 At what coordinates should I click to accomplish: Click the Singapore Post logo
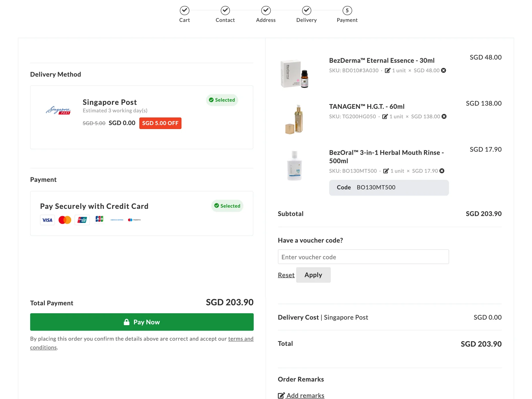(58, 110)
